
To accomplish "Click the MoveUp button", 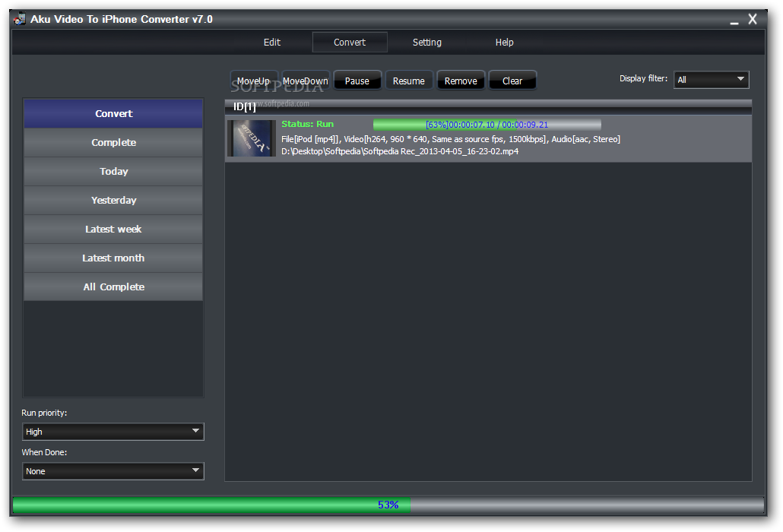I will (254, 81).
